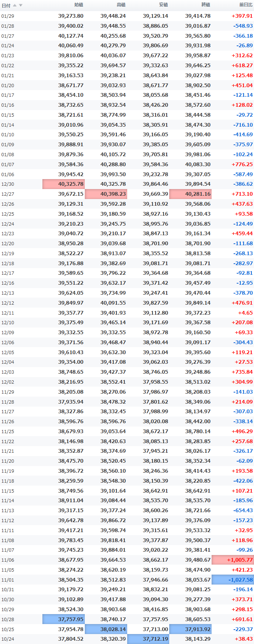Sort dates descending with the down arrow
The width and height of the screenshot is (254, 644).
point(21,5)
